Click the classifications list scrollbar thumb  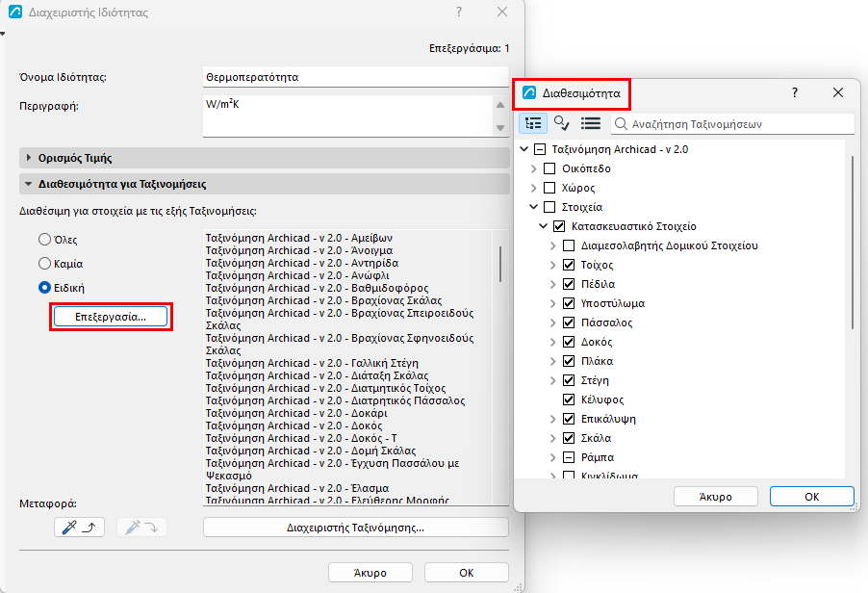(x=500, y=264)
